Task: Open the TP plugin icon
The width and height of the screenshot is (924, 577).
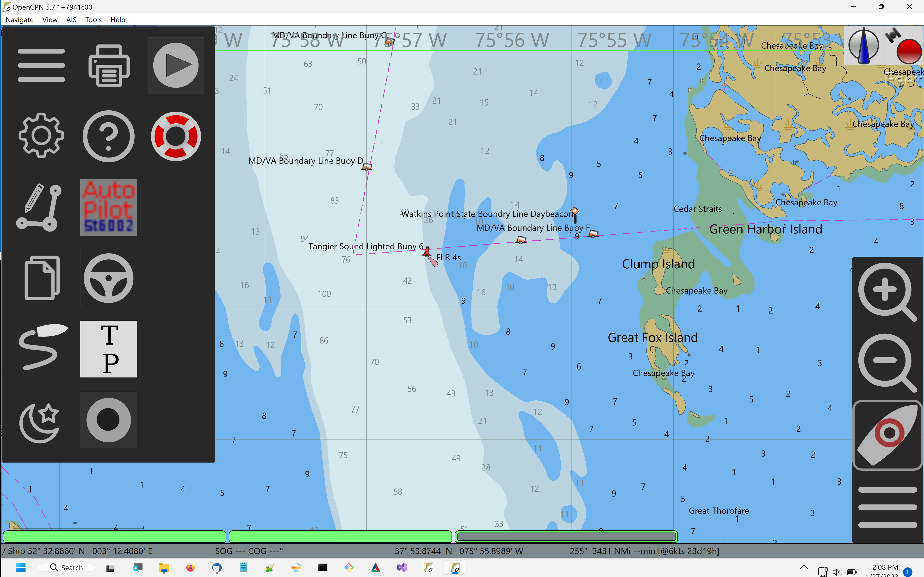Action: 109,349
